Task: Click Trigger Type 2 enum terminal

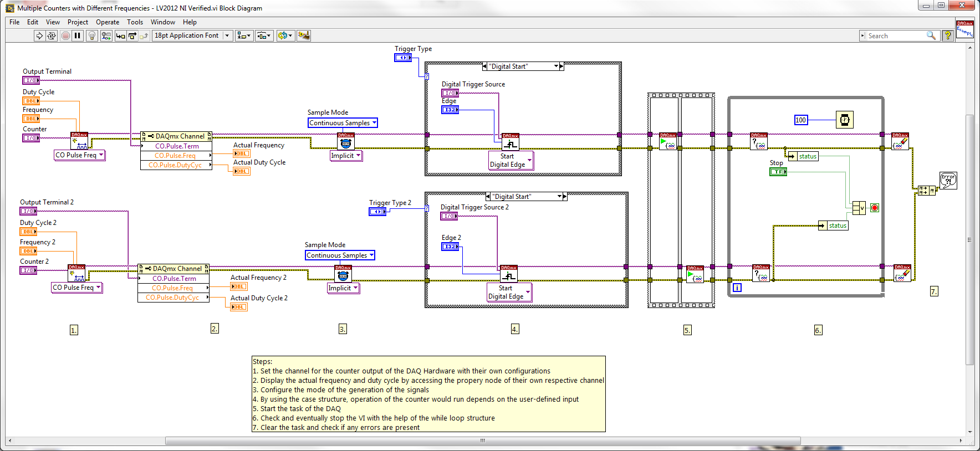Action: pyautogui.click(x=377, y=212)
